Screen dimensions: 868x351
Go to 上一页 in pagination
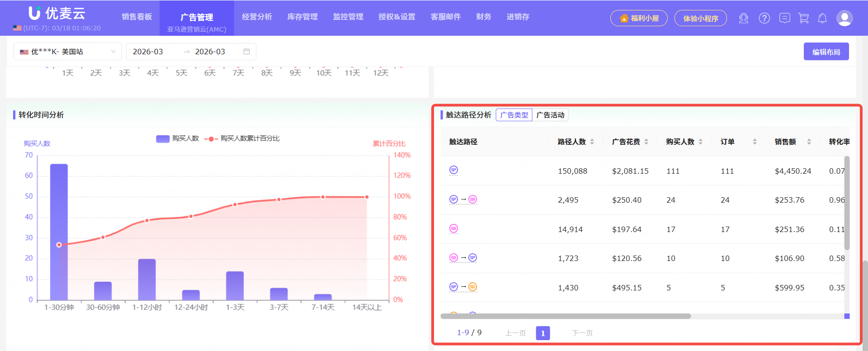click(x=515, y=333)
